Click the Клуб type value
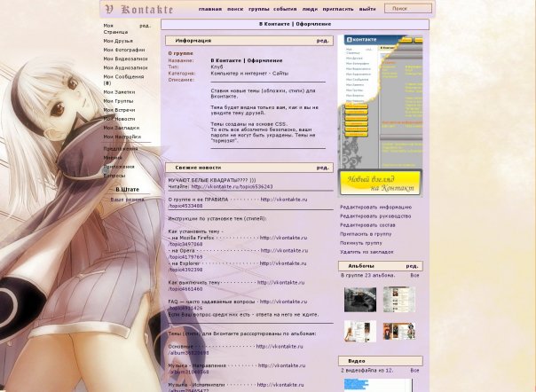 click(x=217, y=67)
